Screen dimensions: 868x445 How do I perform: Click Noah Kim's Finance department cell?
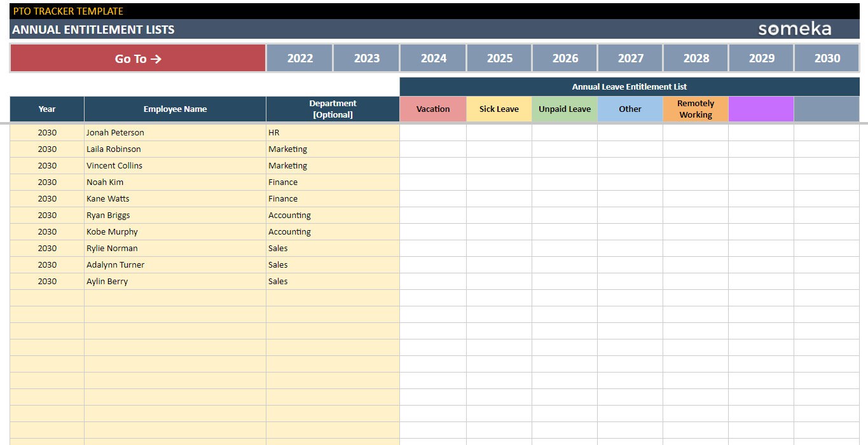click(333, 182)
